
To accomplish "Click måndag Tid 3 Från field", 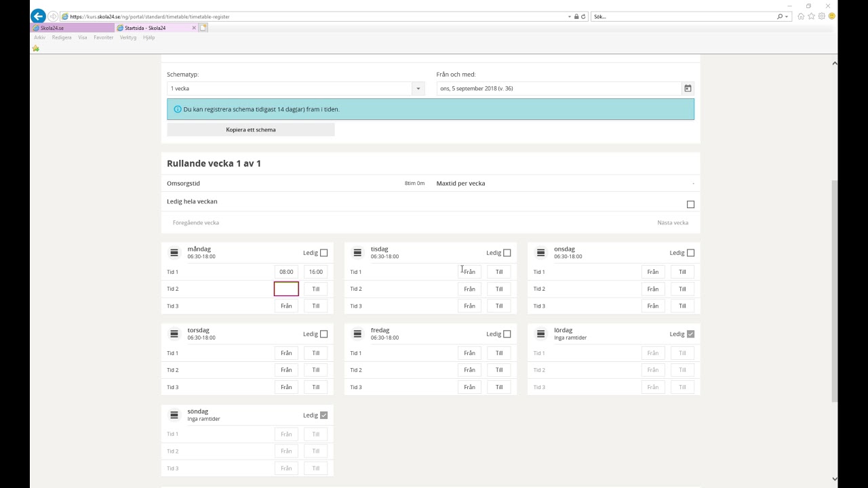I will tap(286, 306).
